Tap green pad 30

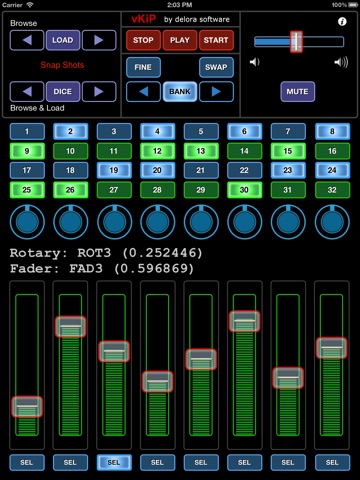(x=244, y=190)
